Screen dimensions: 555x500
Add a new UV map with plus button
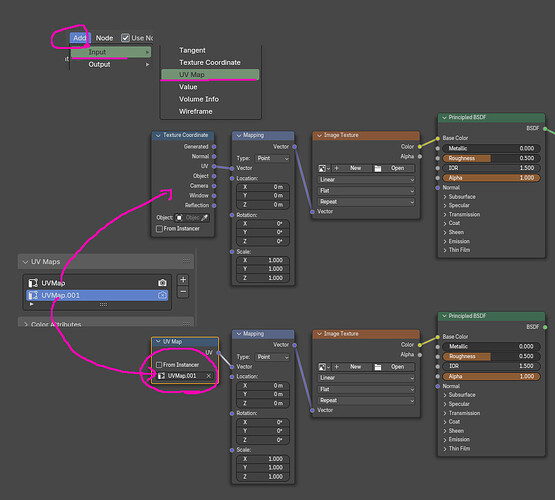click(183, 280)
